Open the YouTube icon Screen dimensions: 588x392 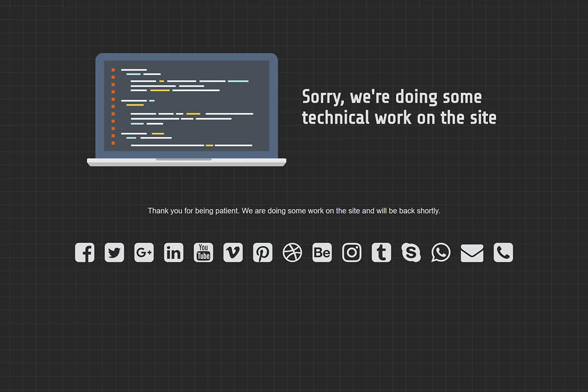[x=203, y=252]
